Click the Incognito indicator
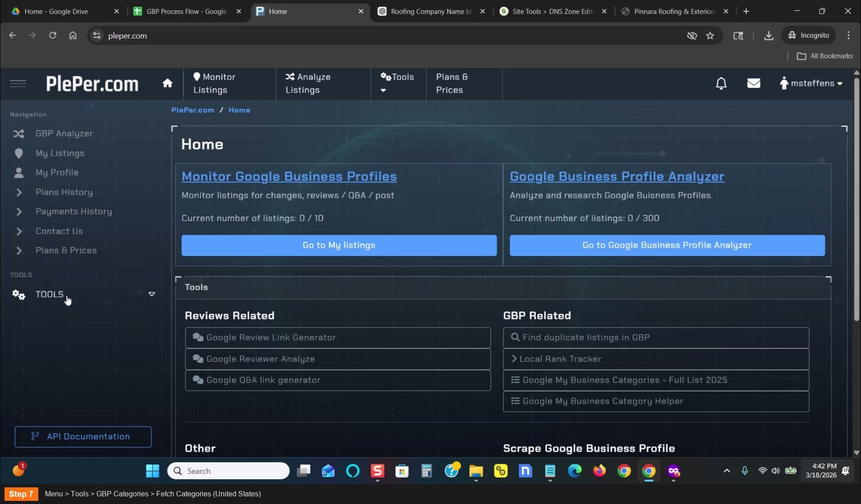861x504 pixels. [x=809, y=36]
